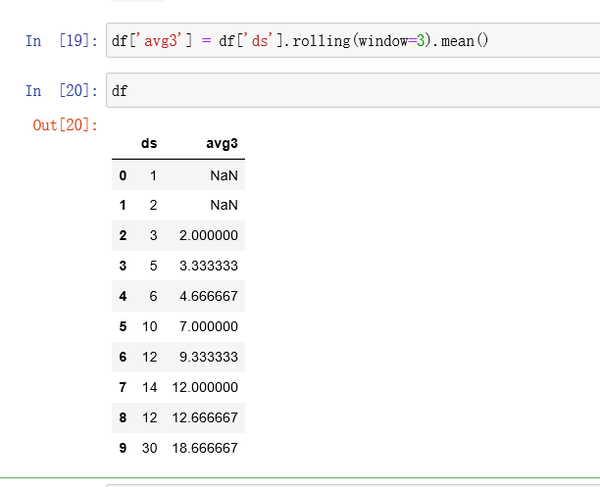The height and width of the screenshot is (487, 600).
Task: Click the 4.666667 cell in row 4
Action: [209, 296]
